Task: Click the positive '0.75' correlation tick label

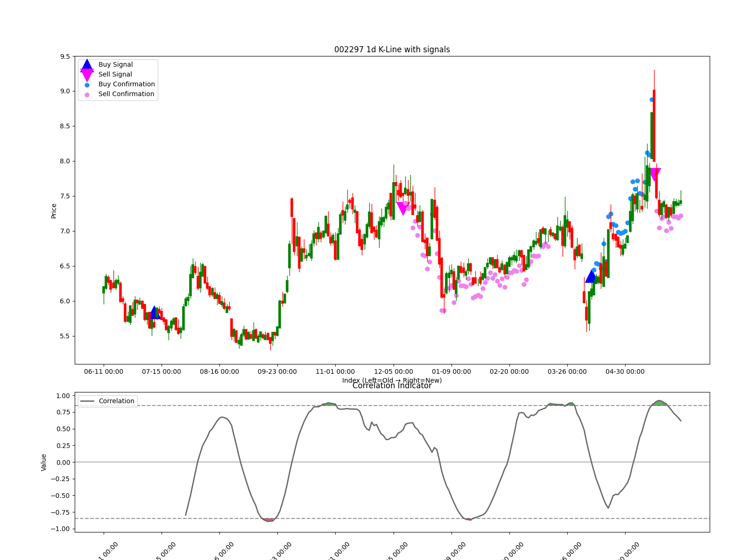Action: (63, 413)
